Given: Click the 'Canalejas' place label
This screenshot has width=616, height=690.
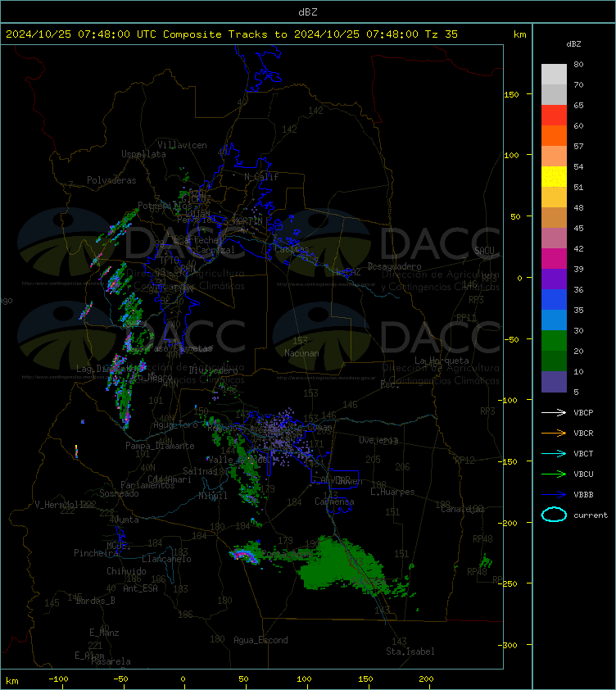Looking at the screenshot, I should (463, 509).
